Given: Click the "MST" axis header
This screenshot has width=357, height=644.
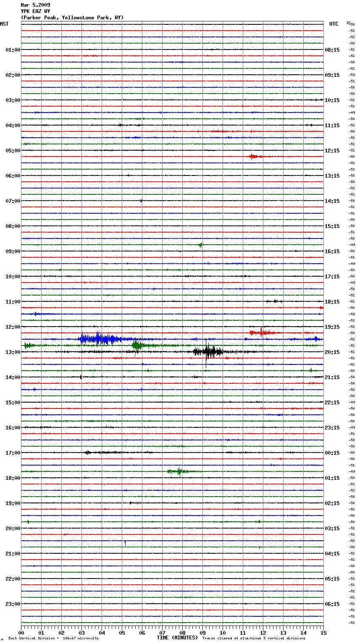Looking at the screenshot, I should point(4,24).
